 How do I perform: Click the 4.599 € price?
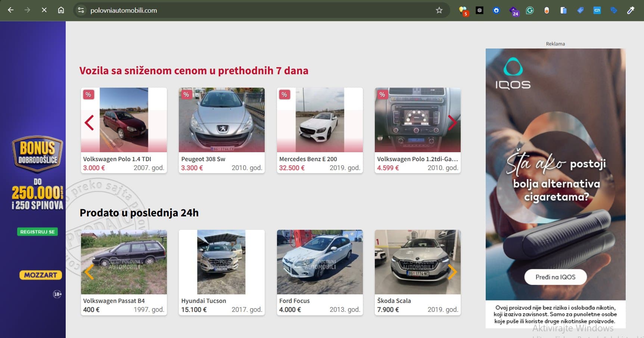pos(388,168)
